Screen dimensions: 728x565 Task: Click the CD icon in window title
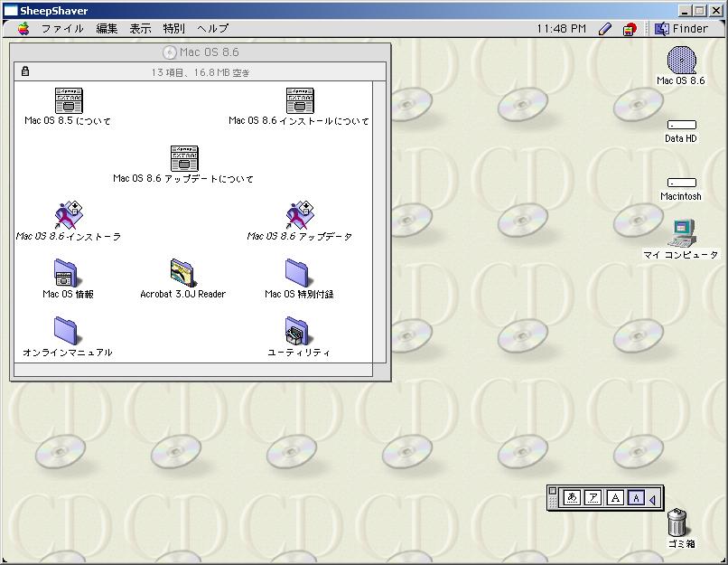[170, 52]
